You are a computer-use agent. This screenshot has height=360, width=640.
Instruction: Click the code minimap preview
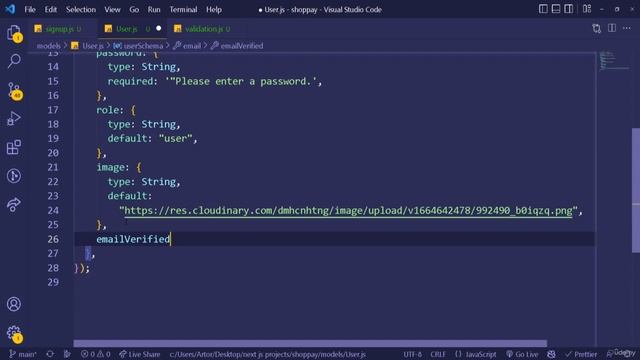[614, 61]
